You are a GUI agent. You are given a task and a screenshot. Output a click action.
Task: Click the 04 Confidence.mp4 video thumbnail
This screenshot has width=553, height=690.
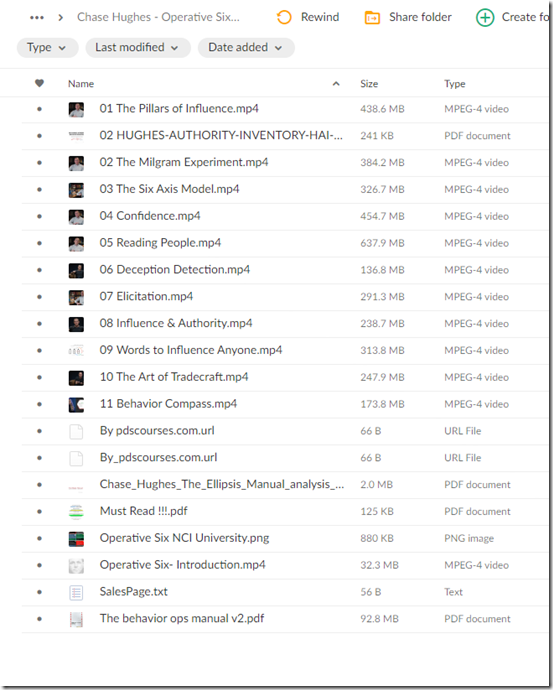[x=76, y=217]
